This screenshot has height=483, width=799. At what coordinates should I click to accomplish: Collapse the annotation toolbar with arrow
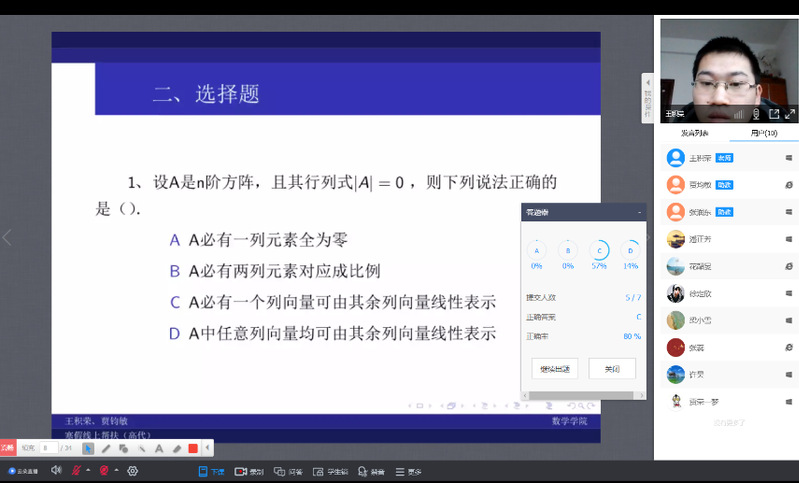tap(208, 448)
